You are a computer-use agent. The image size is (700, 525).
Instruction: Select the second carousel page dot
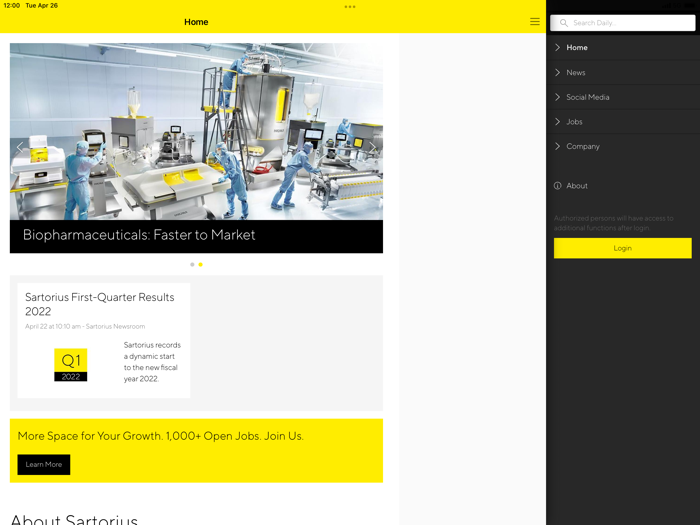tap(200, 265)
